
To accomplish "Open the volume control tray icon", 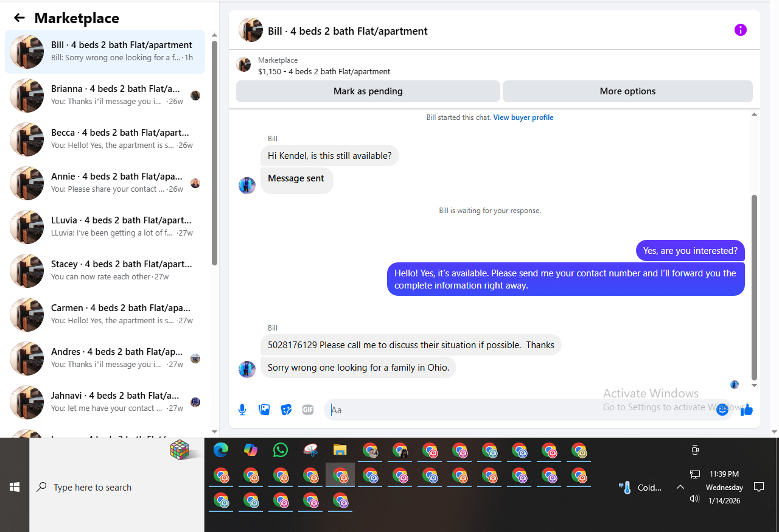I will tap(695, 499).
